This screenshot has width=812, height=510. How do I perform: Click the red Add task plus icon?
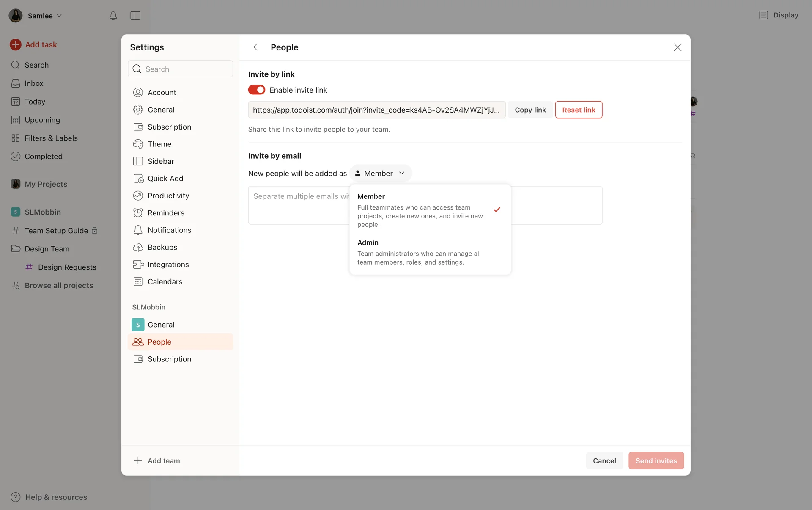pos(16,44)
